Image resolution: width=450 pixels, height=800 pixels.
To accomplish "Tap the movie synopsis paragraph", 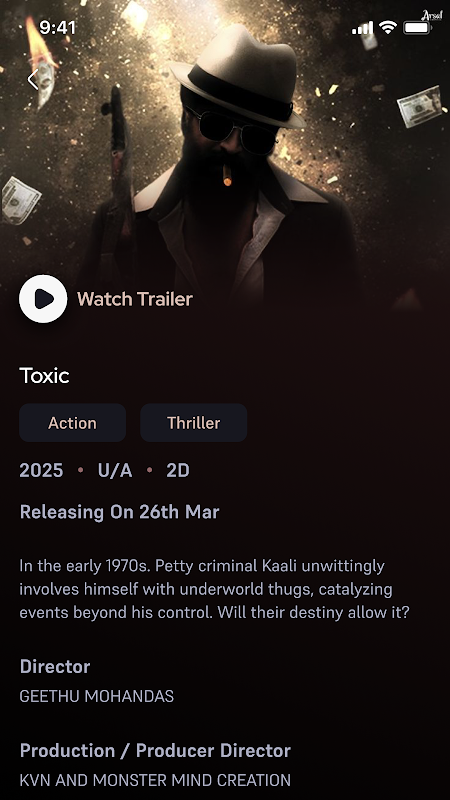I will coord(214,589).
